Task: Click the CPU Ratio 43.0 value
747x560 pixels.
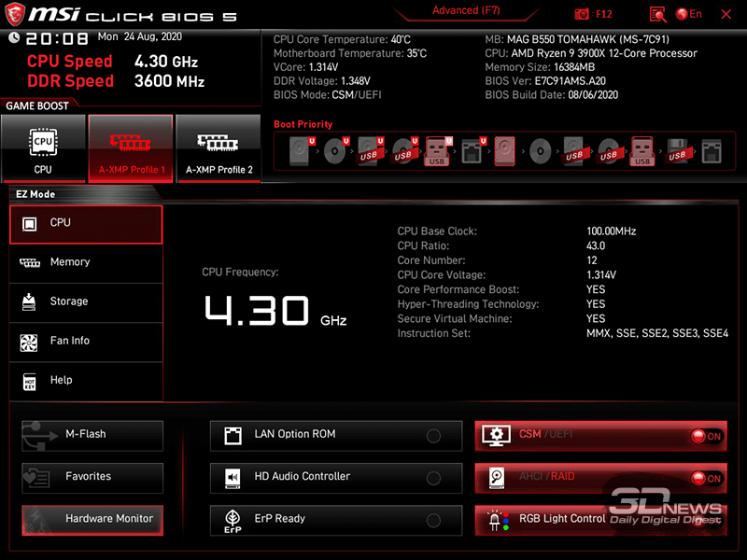Action: coord(596,245)
